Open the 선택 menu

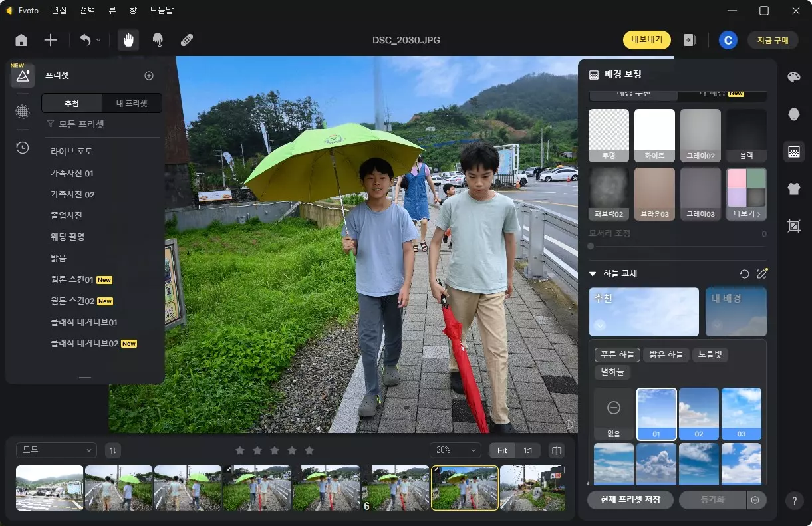point(87,11)
